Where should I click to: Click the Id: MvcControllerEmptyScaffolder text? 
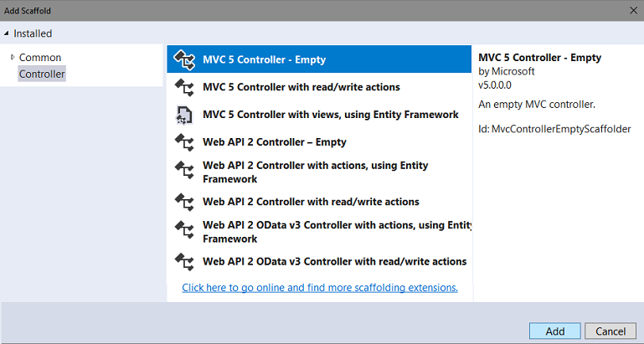point(554,129)
